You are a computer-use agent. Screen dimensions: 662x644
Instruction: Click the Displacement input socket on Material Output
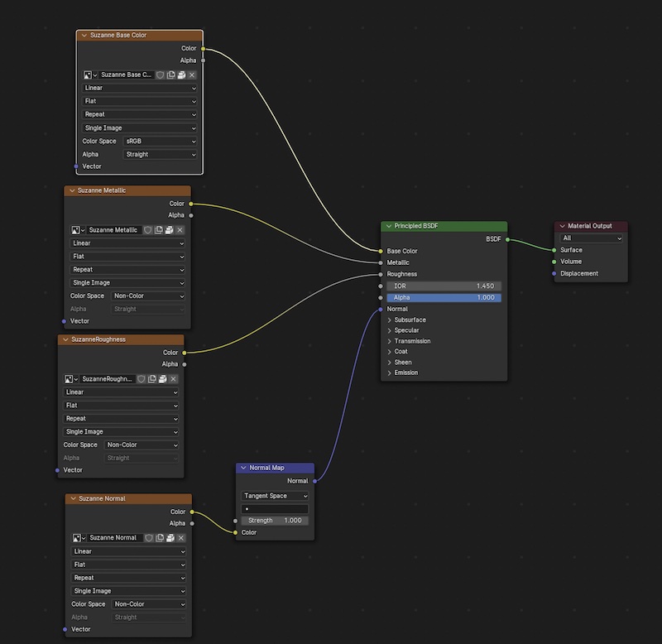point(554,274)
